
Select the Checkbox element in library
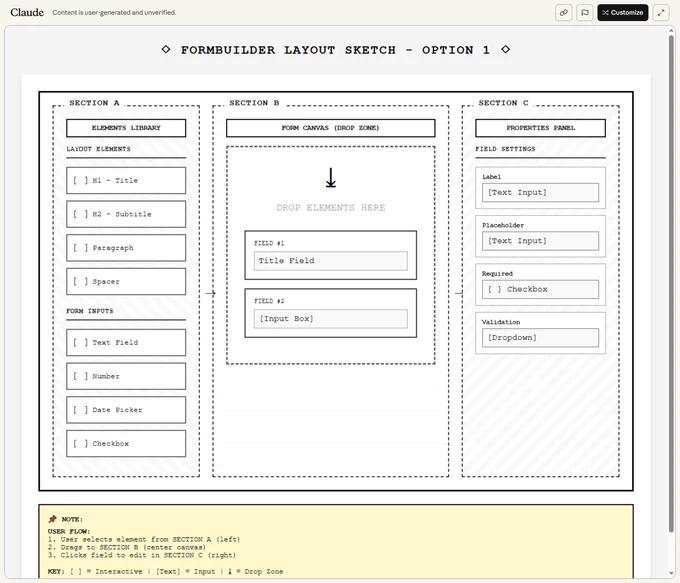point(126,444)
